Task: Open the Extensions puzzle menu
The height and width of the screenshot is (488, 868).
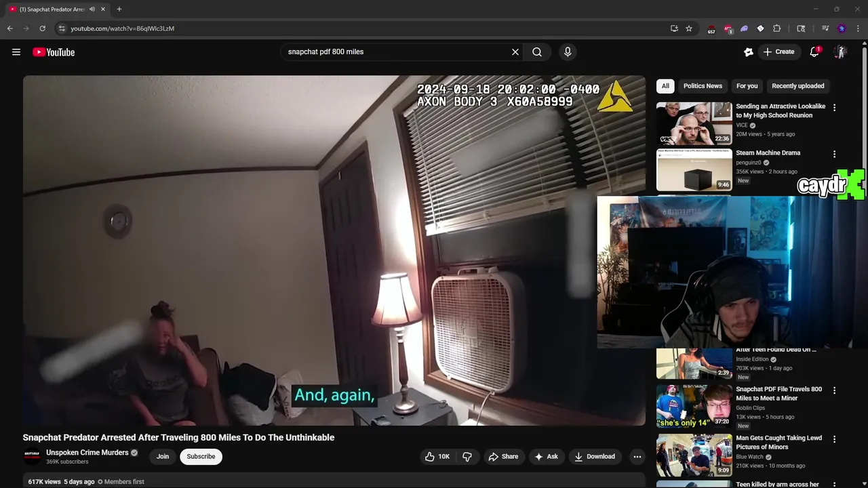Action: tap(777, 28)
